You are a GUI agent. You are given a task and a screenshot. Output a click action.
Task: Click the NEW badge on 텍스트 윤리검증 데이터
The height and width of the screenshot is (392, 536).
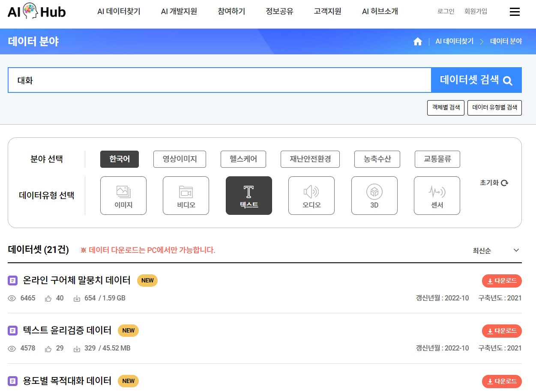coord(128,331)
